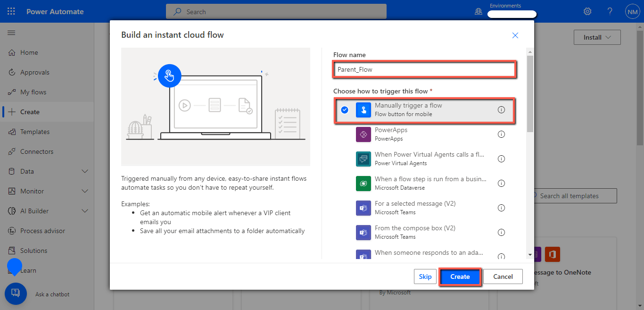Choose the PowerApps trigger icon

click(363, 134)
